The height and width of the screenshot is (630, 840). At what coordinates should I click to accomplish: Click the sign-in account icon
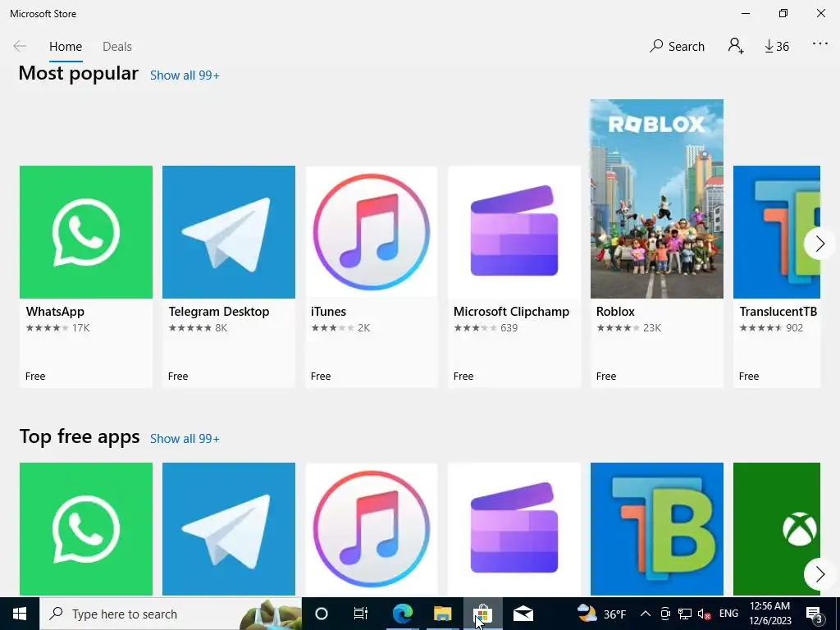736,46
